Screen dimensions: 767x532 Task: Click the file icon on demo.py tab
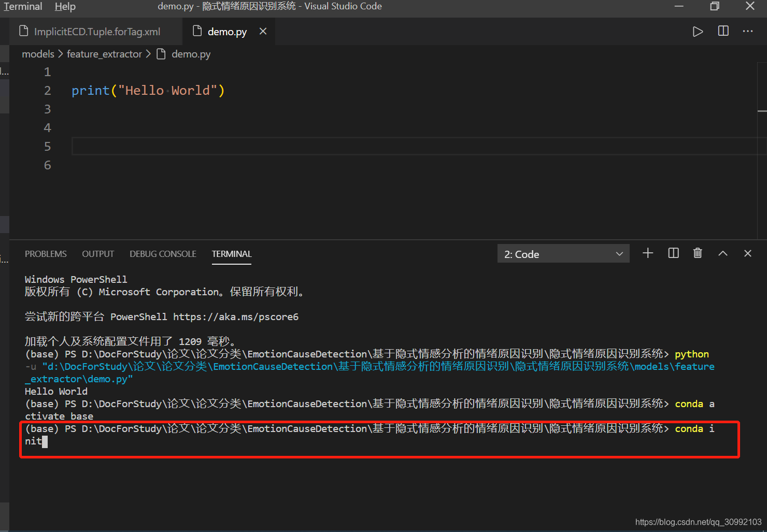click(x=197, y=31)
